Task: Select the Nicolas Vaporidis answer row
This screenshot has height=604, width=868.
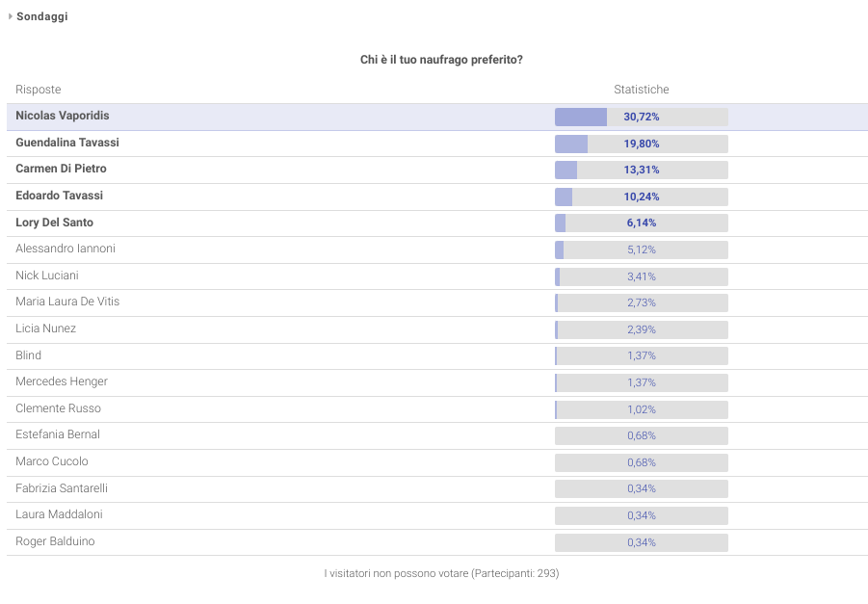Action: (63, 116)
